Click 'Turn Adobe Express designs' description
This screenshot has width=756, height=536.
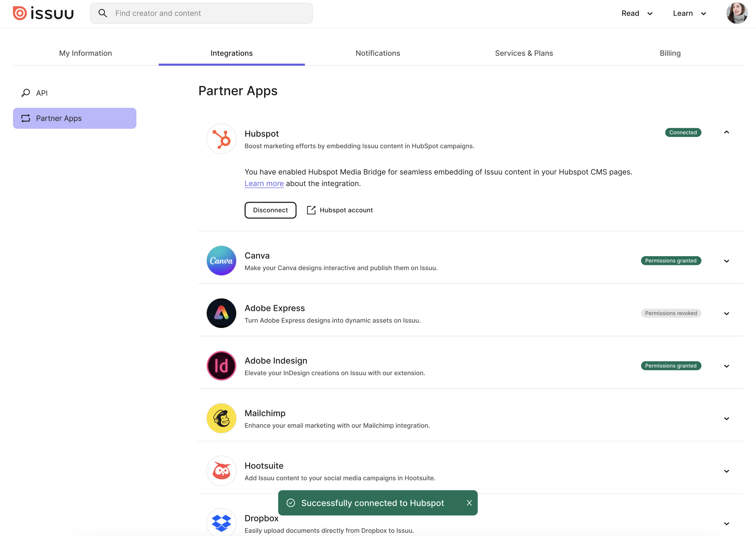coord(332,320)
